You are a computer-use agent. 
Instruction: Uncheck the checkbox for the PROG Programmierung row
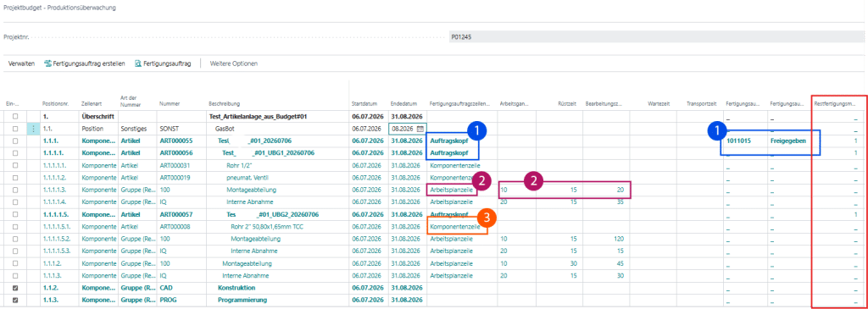point(15,301)
